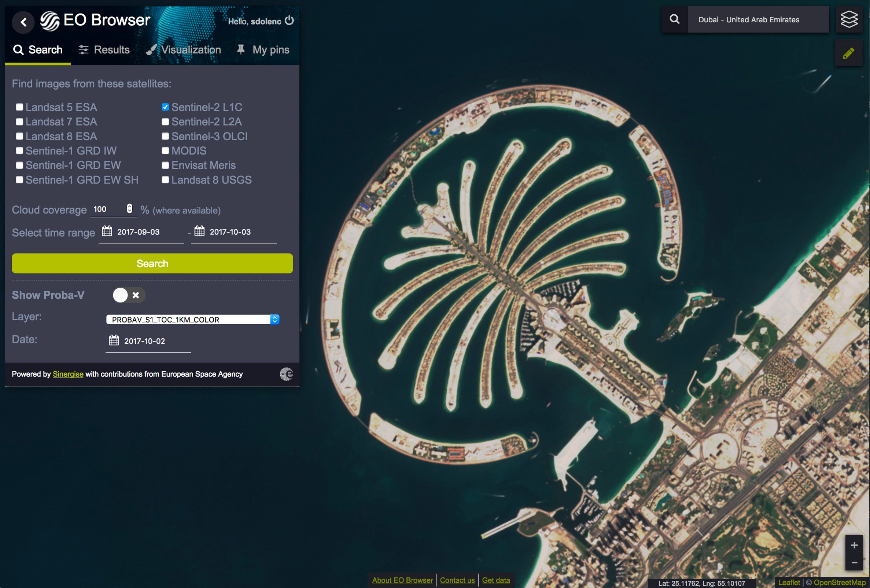Screen dimensions: 870x588
Task: Open the PROBAV_S1_TOC_1KM_COLOR layer dropdown
Action: 275,319
